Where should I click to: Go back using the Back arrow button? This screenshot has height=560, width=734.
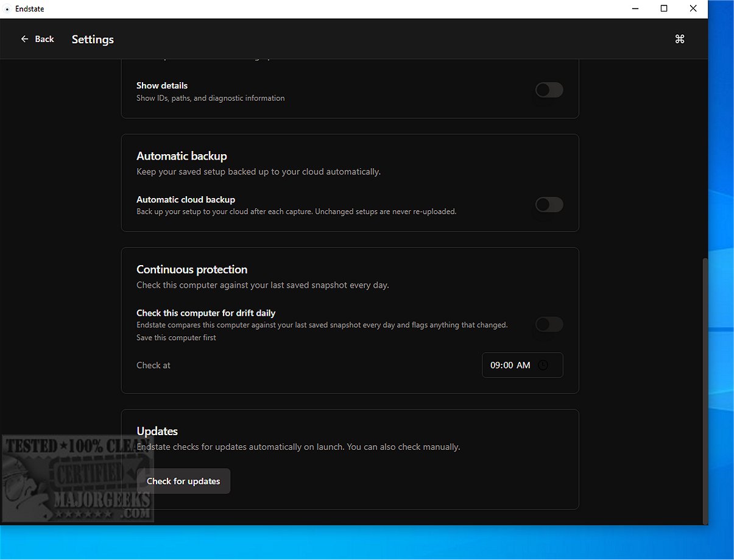click(37, 39)
